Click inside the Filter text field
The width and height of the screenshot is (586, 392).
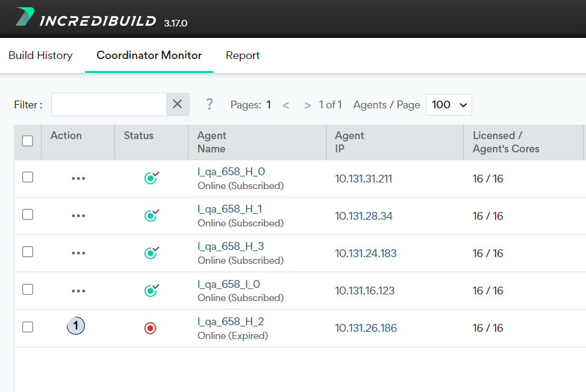pos(108,104)
